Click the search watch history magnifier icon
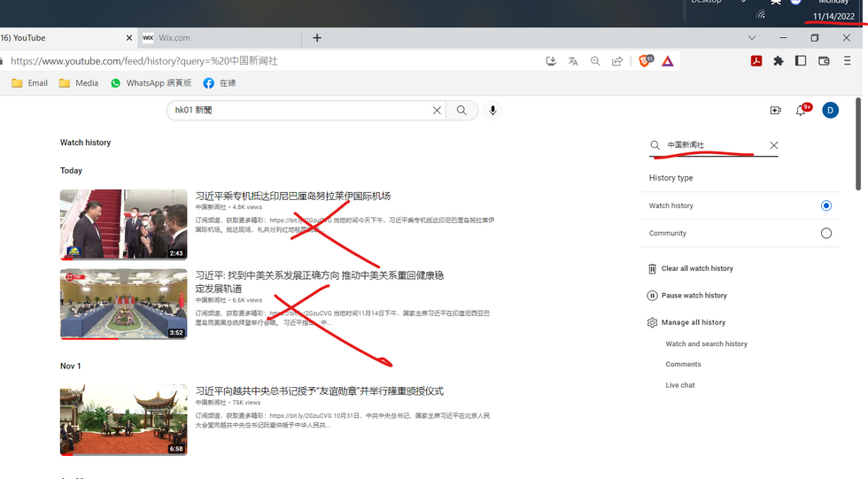The height and width of the screenshot is (479, 868). (655, 145)
